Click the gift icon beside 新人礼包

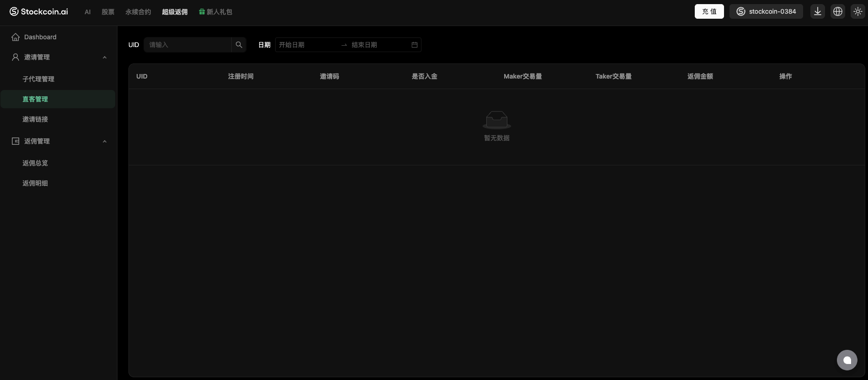(x=202, y=11)
